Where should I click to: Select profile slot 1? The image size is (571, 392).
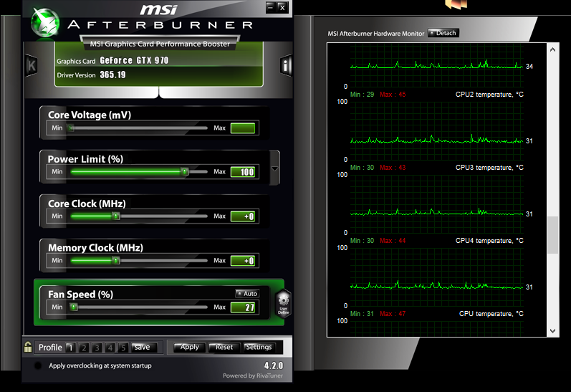(71, 348)
